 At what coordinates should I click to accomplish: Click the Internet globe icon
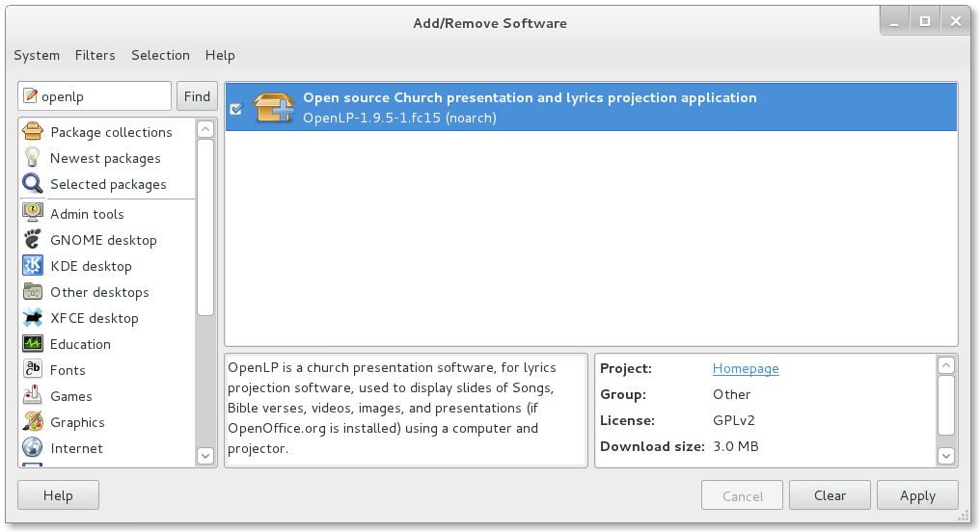[x=33, y=447]
